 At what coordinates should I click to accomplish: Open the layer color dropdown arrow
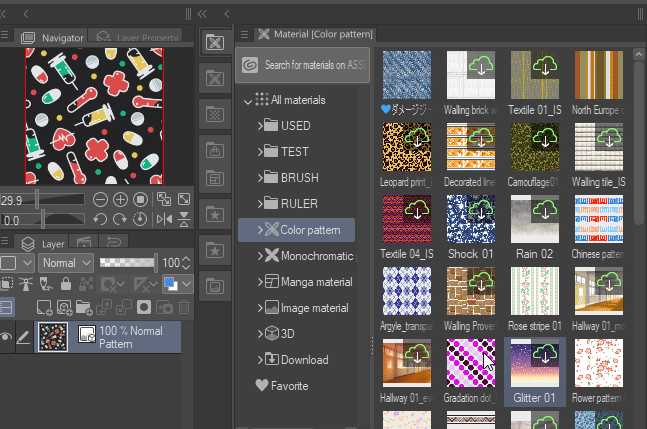click(x=187, y=284)
